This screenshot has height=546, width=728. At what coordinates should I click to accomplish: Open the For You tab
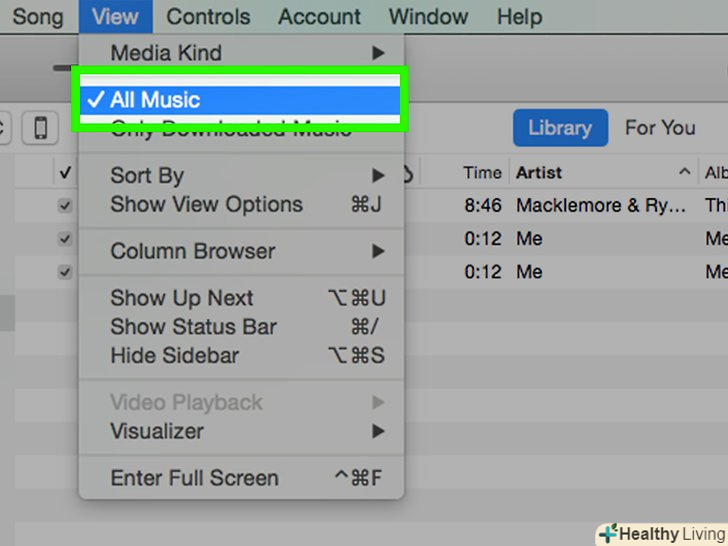click(x=660, y=128)
